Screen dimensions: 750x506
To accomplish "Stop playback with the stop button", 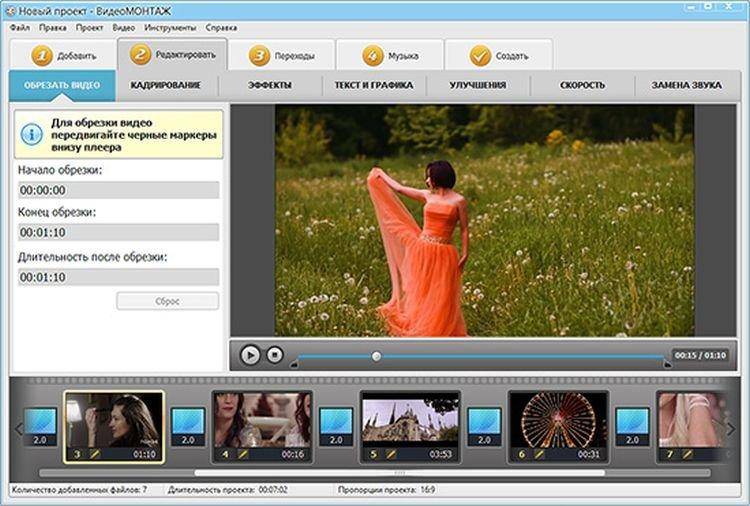I will pyautogui.click(x=275, y=355).
